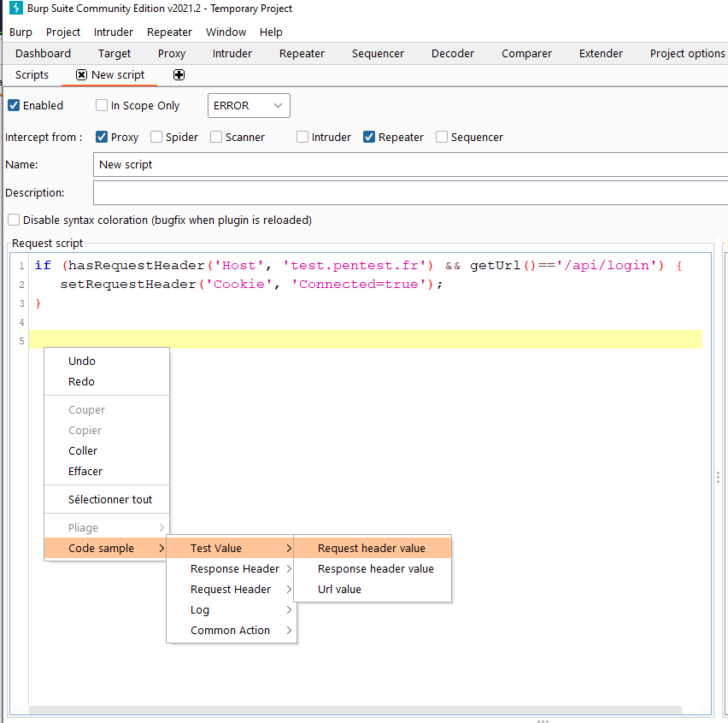Switch to the Repeater tool tab
The image size is (728, 723).
tap(302, 53)
